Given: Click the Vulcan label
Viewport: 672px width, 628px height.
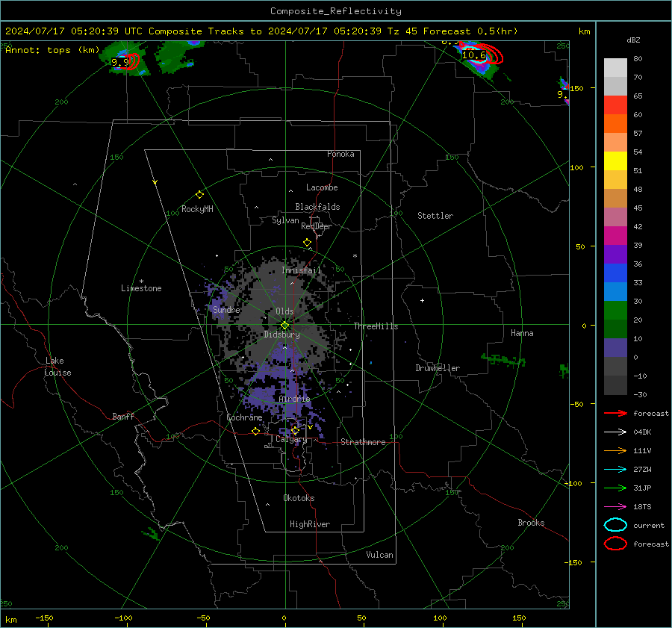Looking at the screenshot, I should (x=379, y=555).
